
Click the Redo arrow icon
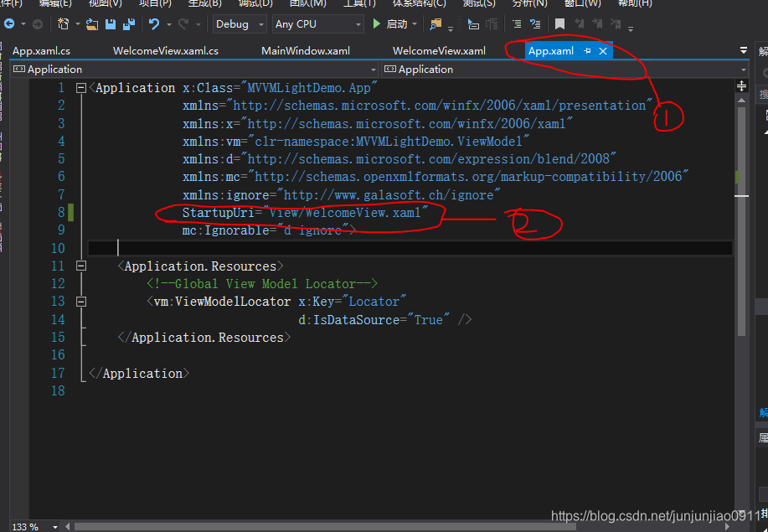tap(183, 23)
